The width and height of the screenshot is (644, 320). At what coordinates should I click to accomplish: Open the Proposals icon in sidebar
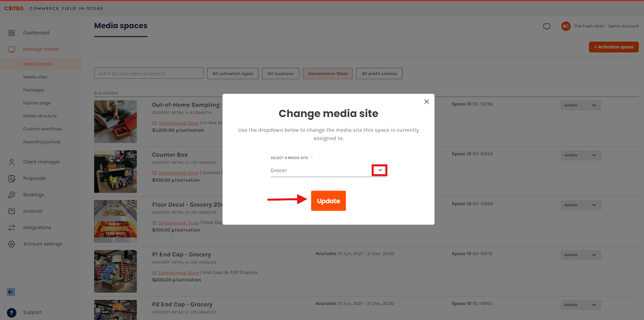pos(12,178)
